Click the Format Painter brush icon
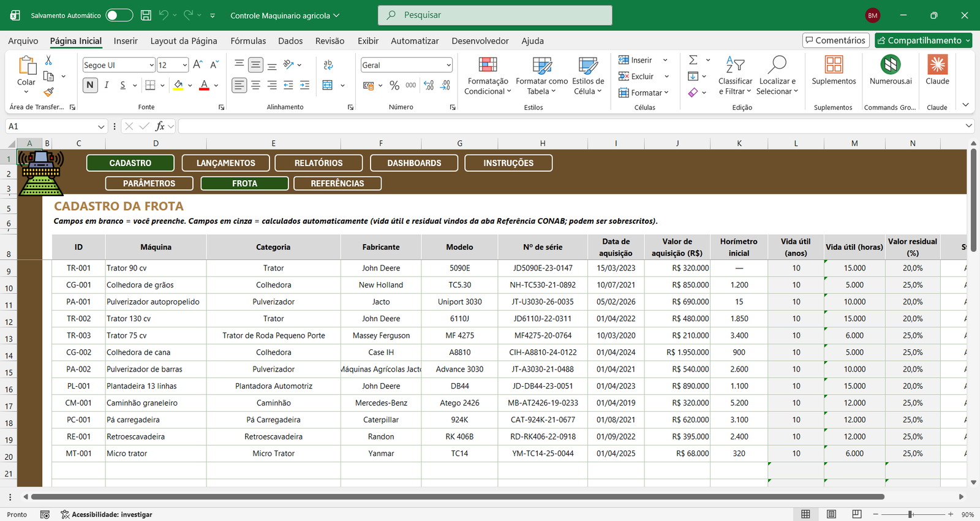The width and height of the screenshot is (980, 521). (x=48, y=92)
